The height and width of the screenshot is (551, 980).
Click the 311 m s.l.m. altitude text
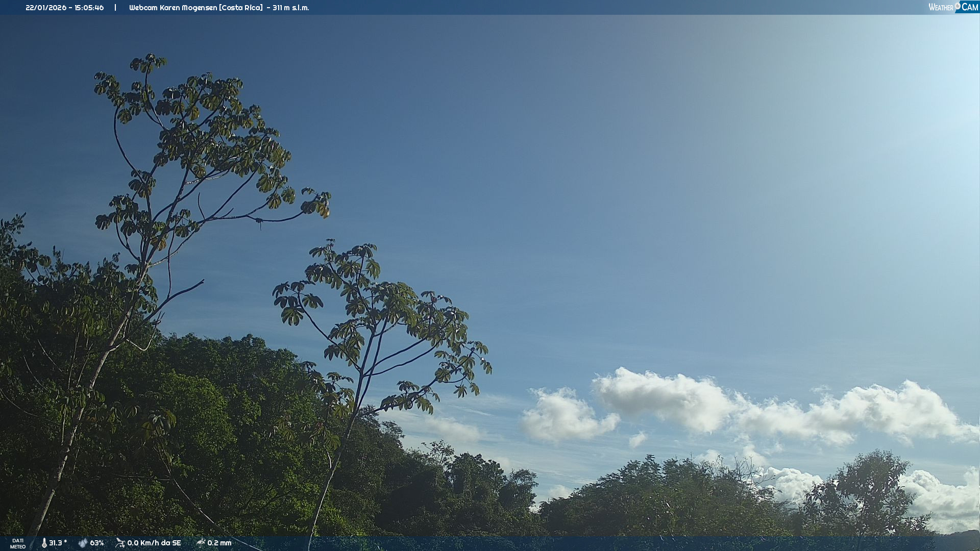290,8
